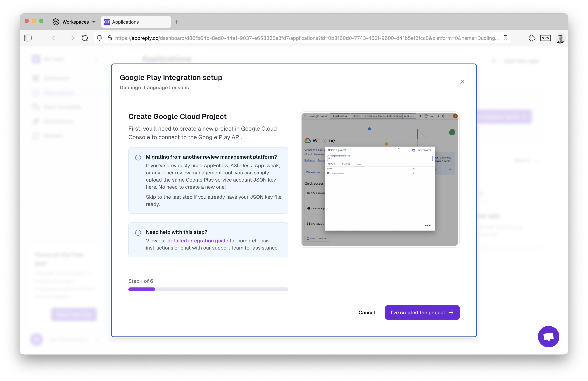The height and width of the screenshot is (381, 588).
Task: Click "Duolingo: Language Lessons" subtitle
Action: tap(154, 87)
